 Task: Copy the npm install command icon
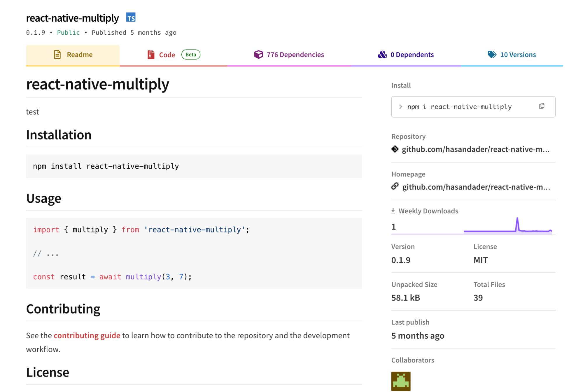point(542,106)
